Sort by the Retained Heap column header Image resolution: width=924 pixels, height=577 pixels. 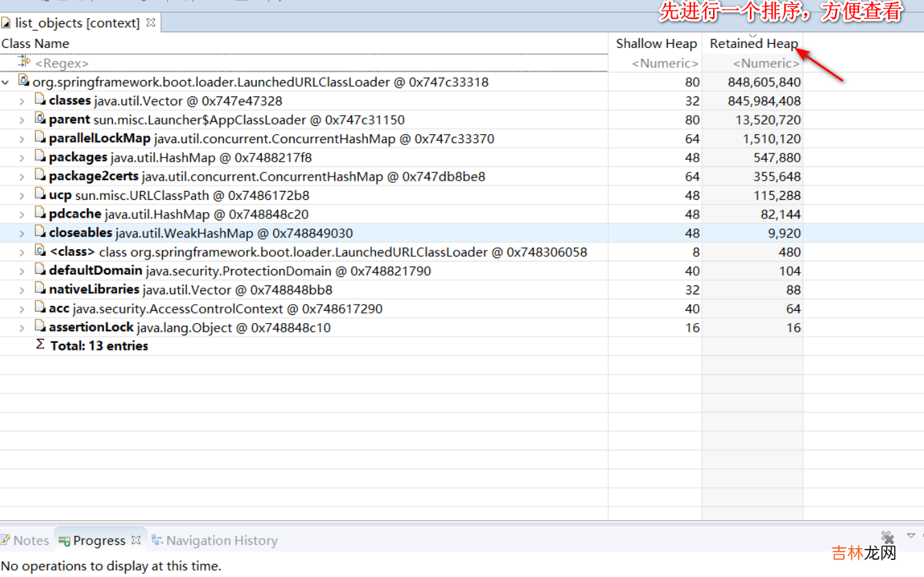(753, 43)
